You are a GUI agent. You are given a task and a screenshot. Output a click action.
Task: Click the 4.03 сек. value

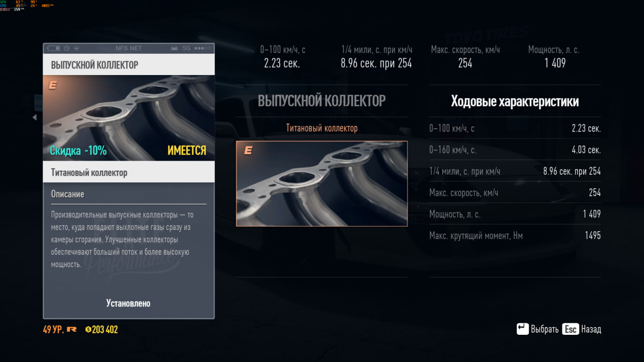click(586, 150)
